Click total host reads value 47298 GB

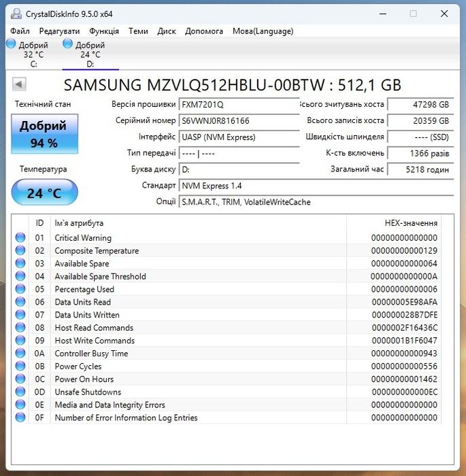point(420,105)
